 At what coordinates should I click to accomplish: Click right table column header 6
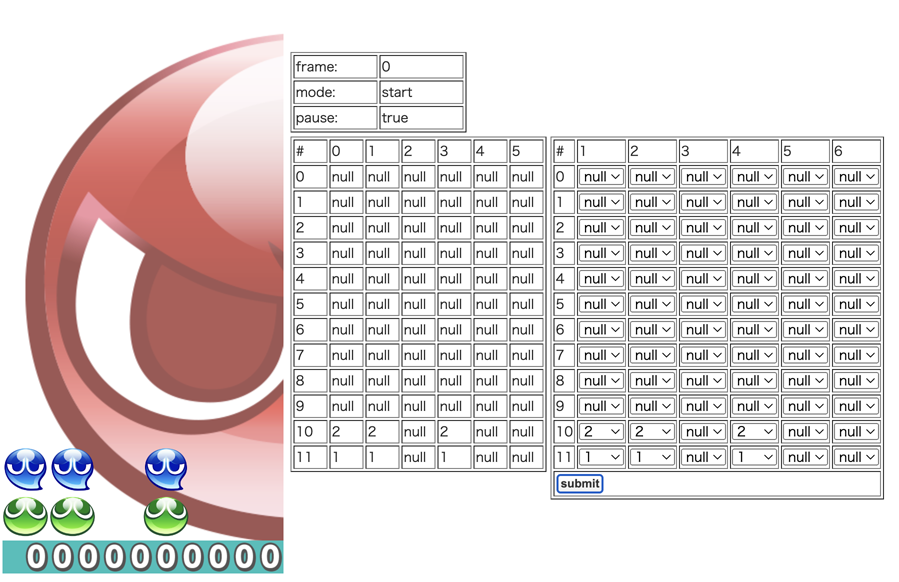click(856, 151)
